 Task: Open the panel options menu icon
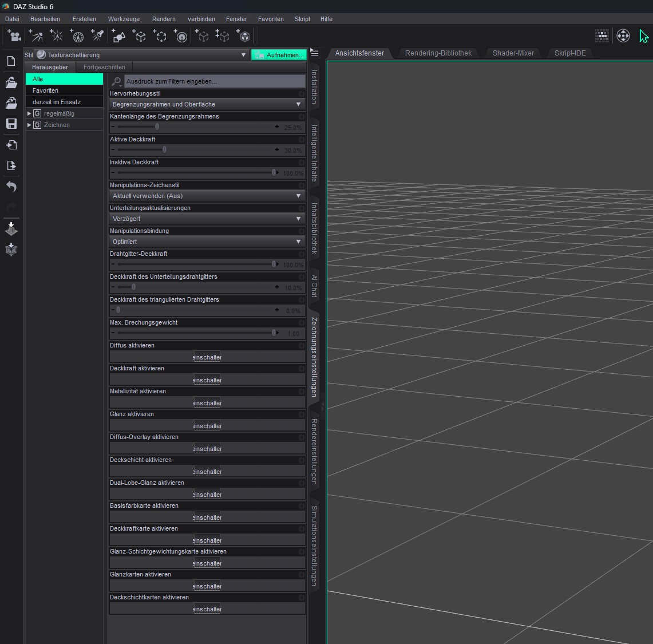pos(314,53)
